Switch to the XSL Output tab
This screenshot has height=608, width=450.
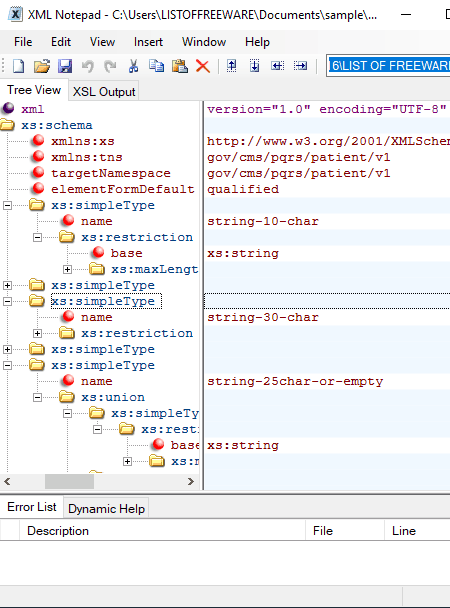[104, 92]
